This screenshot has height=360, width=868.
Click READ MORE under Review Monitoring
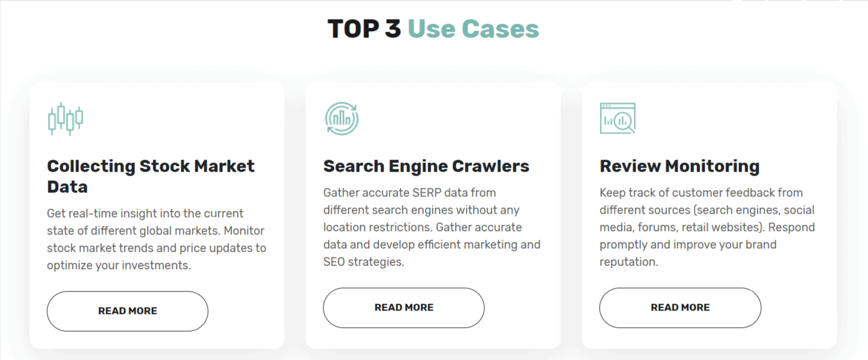click(680, 308)
